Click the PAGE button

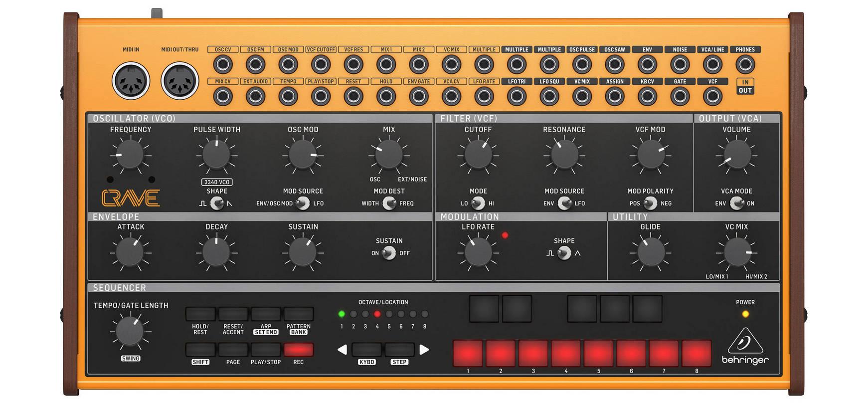tap(233, 350)
